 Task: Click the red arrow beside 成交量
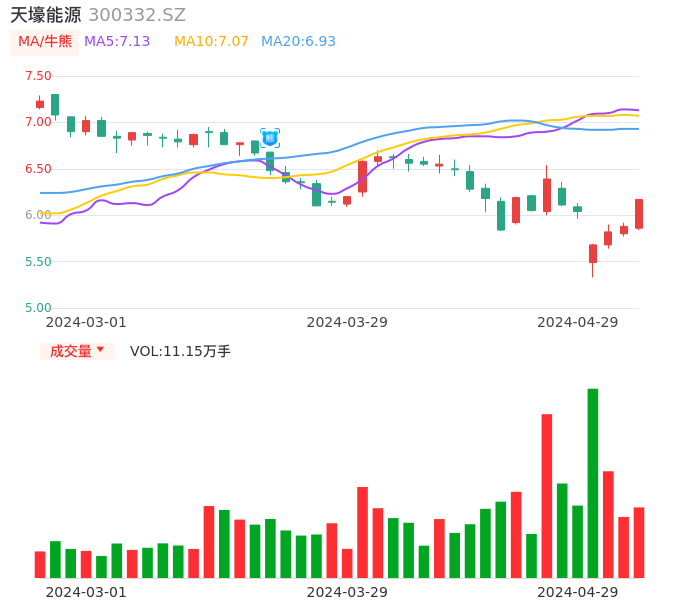(100, 350)
